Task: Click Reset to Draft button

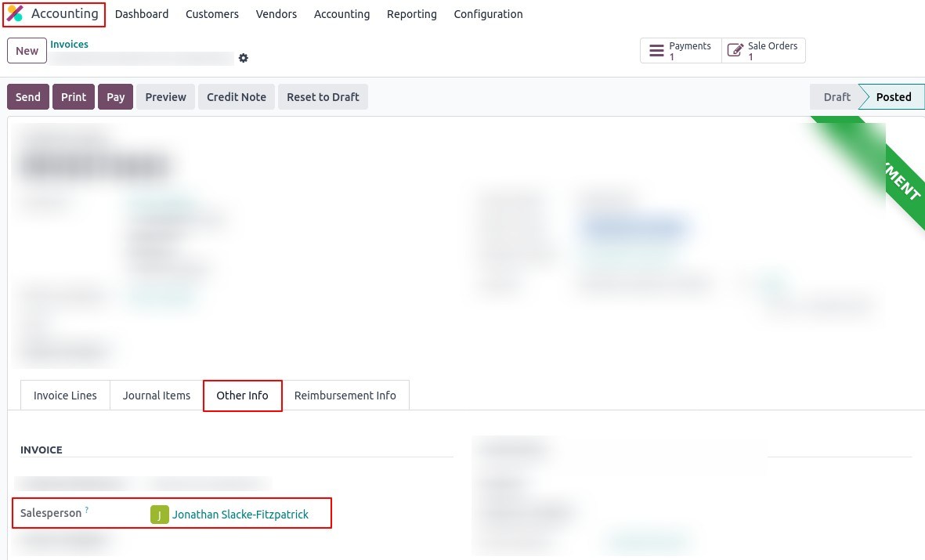Action: 323,97
